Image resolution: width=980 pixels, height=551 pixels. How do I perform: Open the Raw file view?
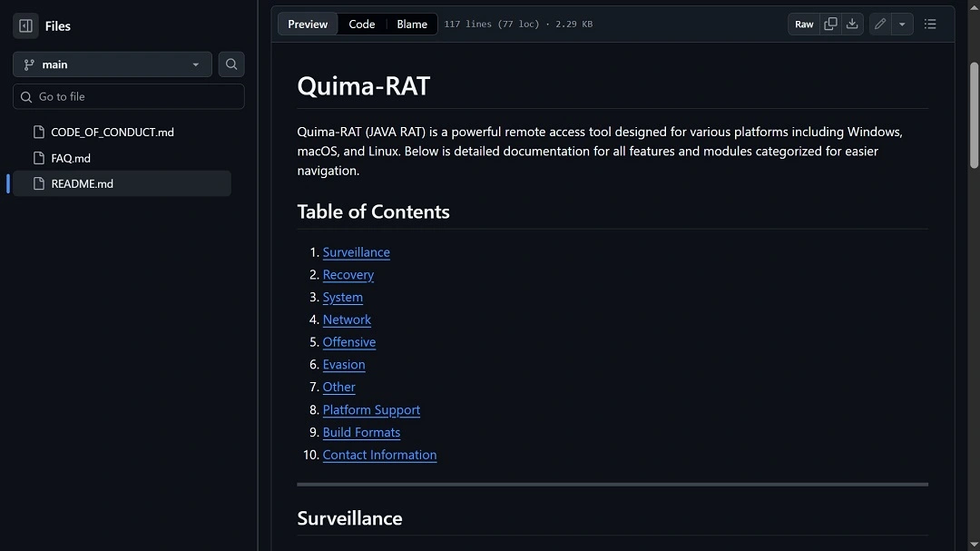tap(804, 25)
